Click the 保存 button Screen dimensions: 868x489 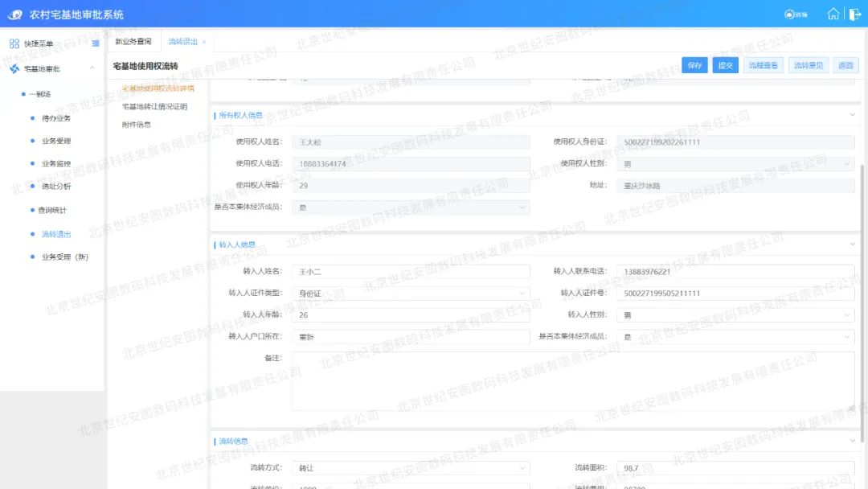pyautogui.click(x=694, y=65)
